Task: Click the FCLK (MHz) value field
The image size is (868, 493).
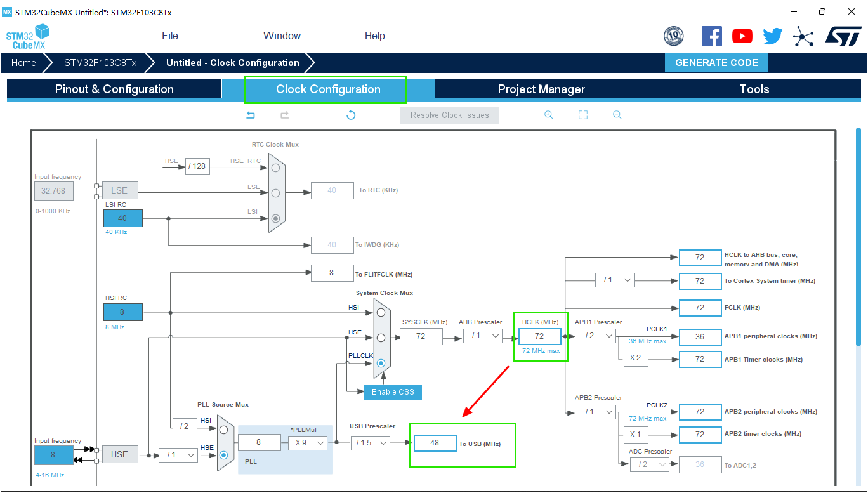Action: [x=700, y=308]
